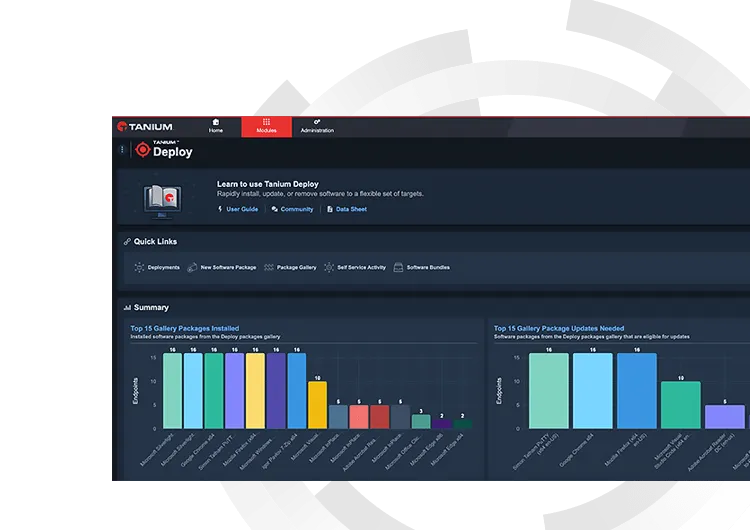Click Endpoints axis label of Installed chart
Viewport: 750px width, 530px height.
135,391
